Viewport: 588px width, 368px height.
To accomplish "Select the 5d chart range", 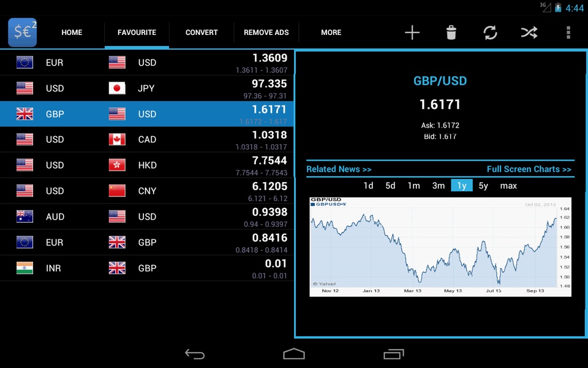I will click(x=390, y=185).
